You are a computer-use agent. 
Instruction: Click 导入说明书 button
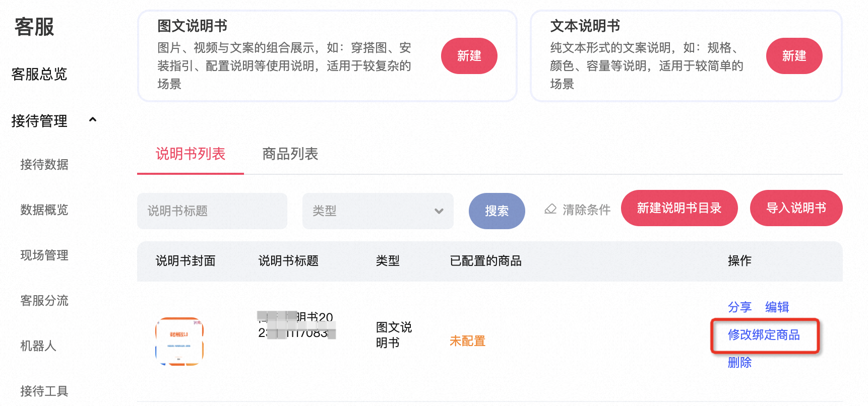796,208
